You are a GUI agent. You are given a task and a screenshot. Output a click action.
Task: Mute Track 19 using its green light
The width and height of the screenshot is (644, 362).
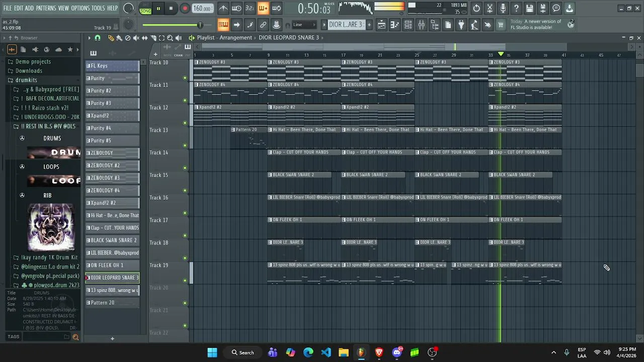click(185, 281)
